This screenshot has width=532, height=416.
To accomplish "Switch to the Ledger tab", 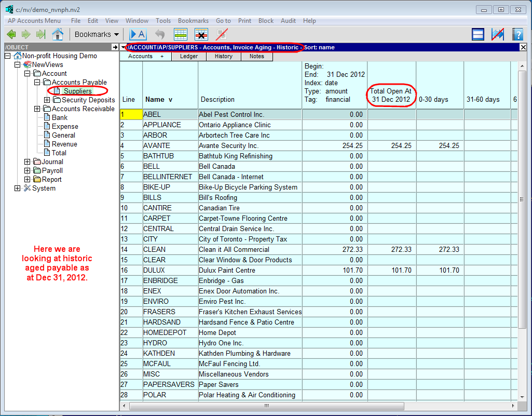I will [188, 57].
